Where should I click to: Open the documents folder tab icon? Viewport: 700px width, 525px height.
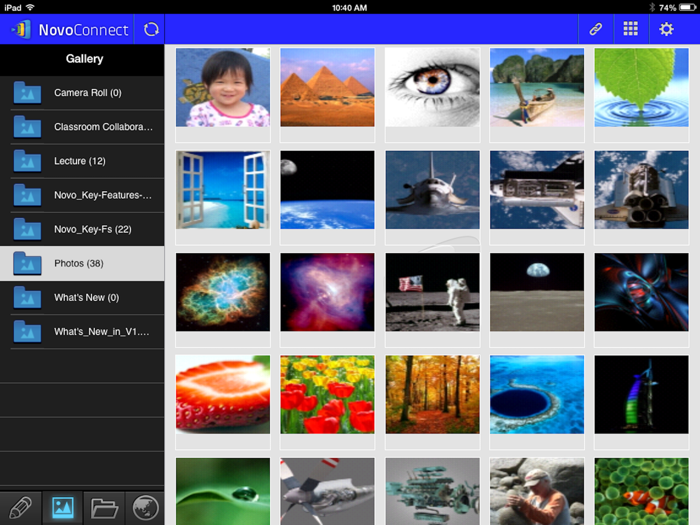click(104, 507)
